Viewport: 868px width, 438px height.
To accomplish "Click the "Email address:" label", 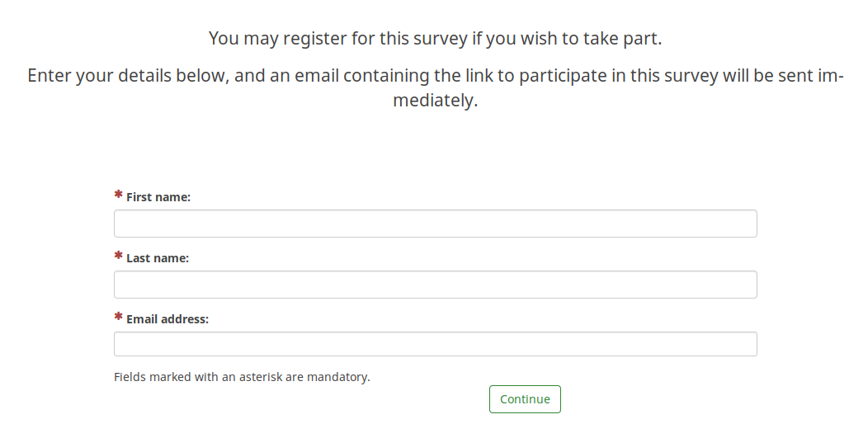I will 167,319.
